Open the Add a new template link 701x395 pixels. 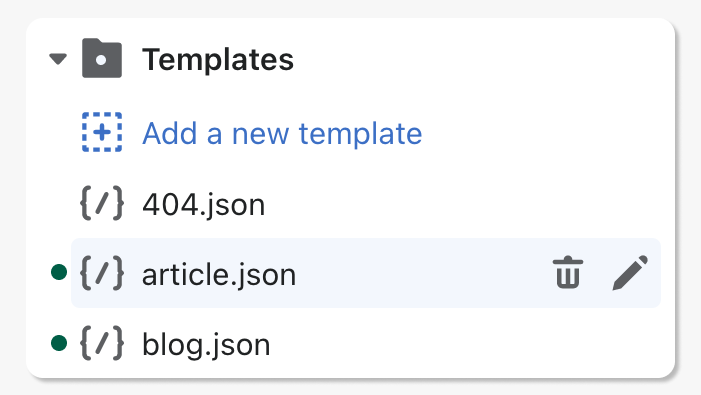(x=282, y=133)
